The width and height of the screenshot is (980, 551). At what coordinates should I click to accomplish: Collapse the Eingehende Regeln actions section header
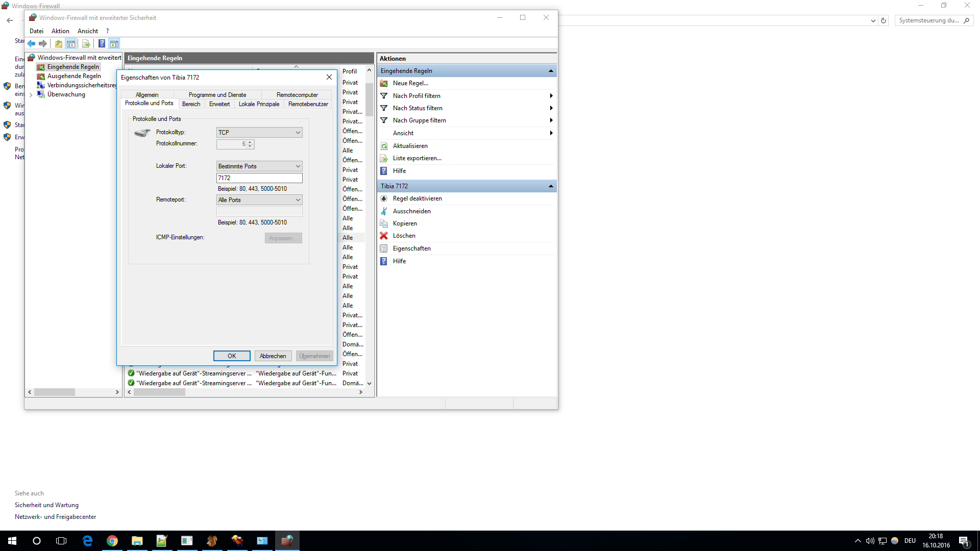click(551, 71)
